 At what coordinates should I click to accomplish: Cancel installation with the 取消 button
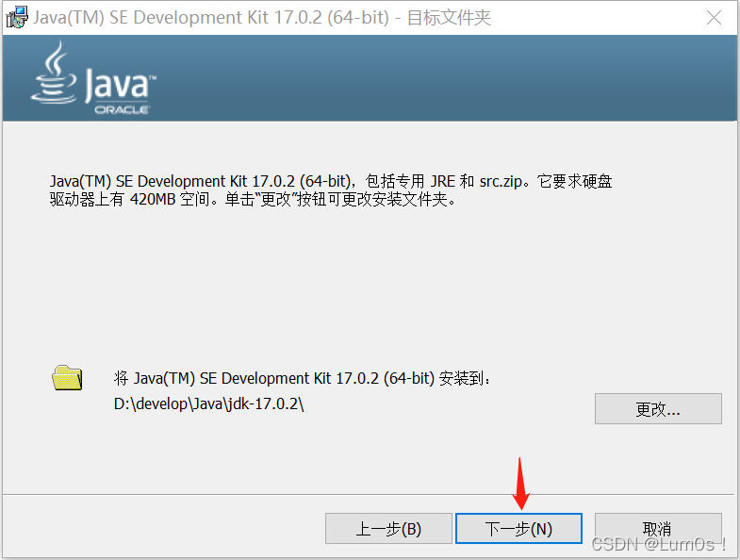click(658, 528)
